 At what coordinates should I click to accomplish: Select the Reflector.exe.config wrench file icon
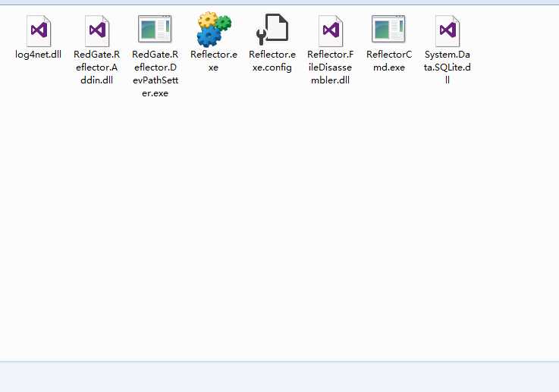(272, 30)
